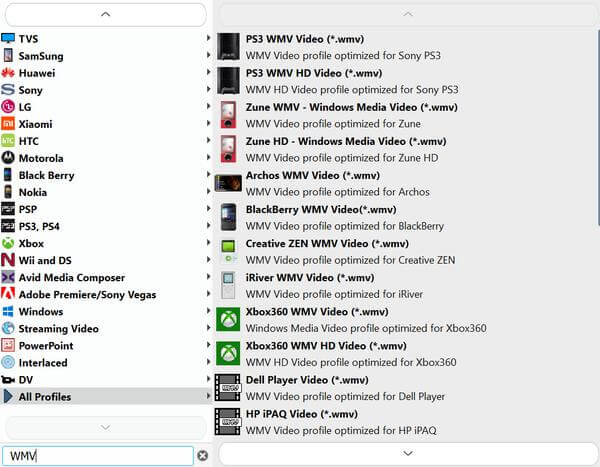Click the category list up arrow button
The width and height of the screenshot is (600, 467).
point(106,15)
